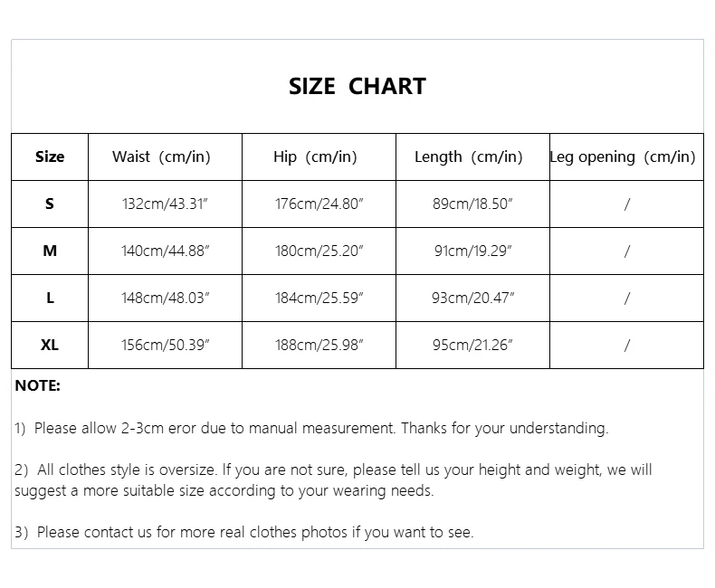Click the SIZE CHART title
The width and height of the screenshot is (715, 588).
point(357,87)
